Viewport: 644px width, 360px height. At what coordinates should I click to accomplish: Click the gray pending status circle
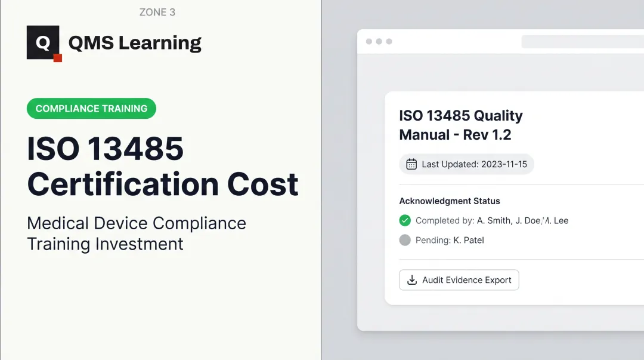click(x=405, y=240)
